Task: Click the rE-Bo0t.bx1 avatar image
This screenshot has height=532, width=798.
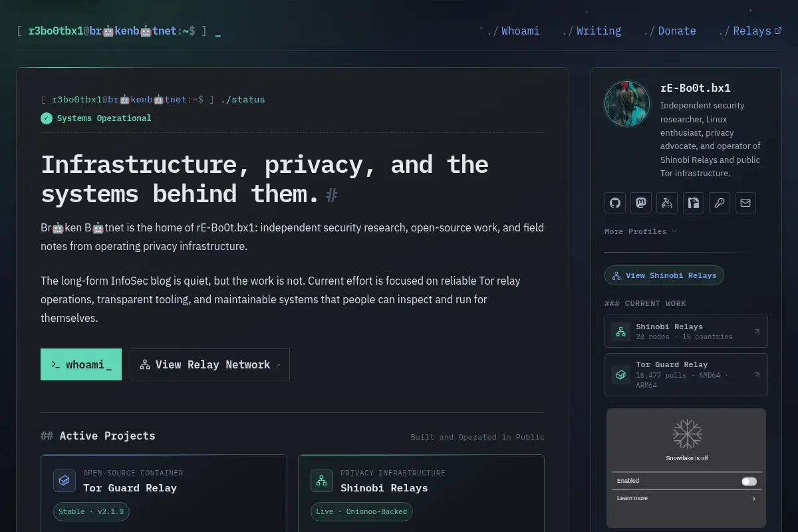Action: tap(627, 104)
